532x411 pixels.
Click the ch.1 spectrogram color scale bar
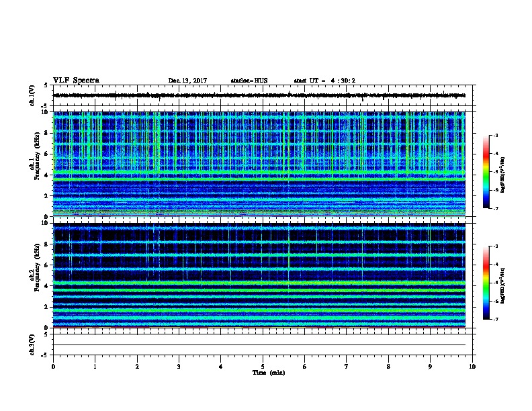point(486,172)
